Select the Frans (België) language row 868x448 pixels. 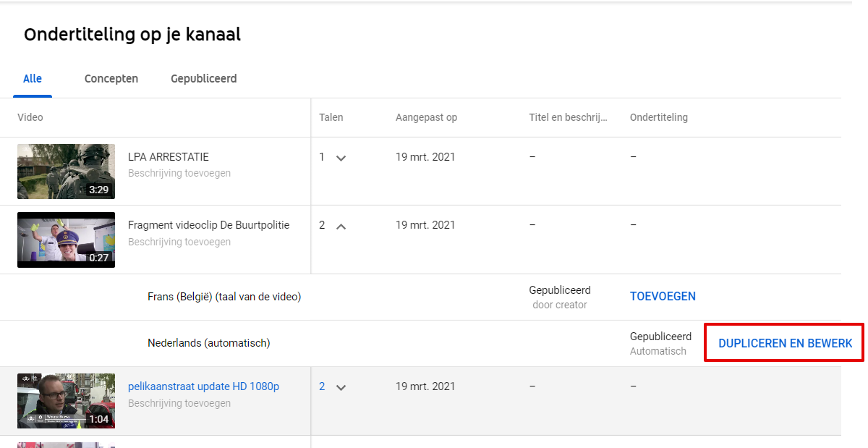427,297
